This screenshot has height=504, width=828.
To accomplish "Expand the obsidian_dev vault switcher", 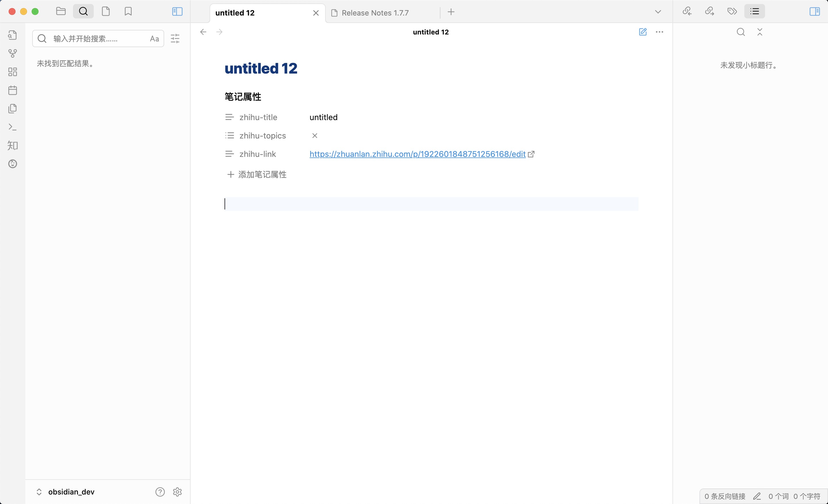I will pyautogui.click(x=39, y=492).
